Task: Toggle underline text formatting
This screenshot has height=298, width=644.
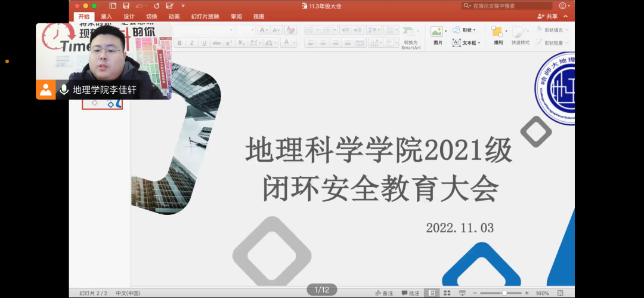Action: (x=205, y=43)
